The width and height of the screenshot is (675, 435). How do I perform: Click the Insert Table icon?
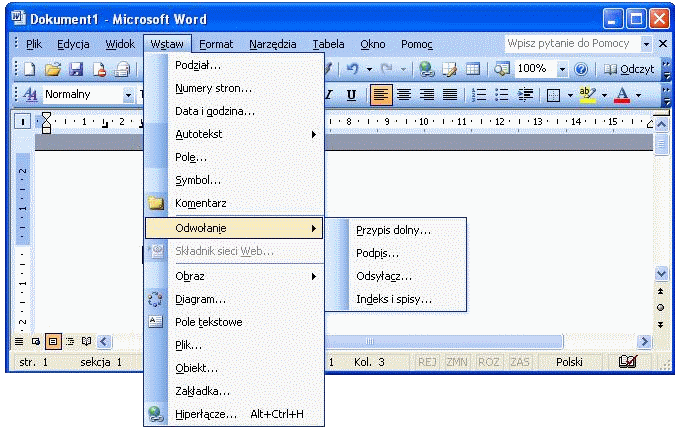coord(473,69)
